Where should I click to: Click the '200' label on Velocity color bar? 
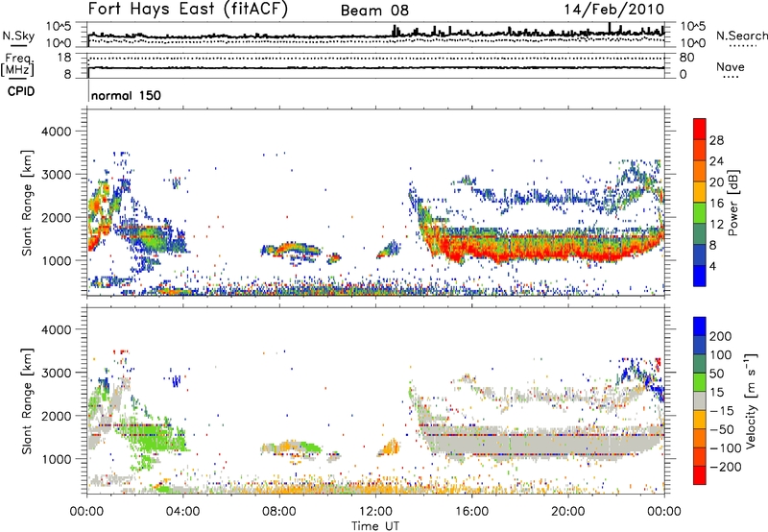point(721,336)
